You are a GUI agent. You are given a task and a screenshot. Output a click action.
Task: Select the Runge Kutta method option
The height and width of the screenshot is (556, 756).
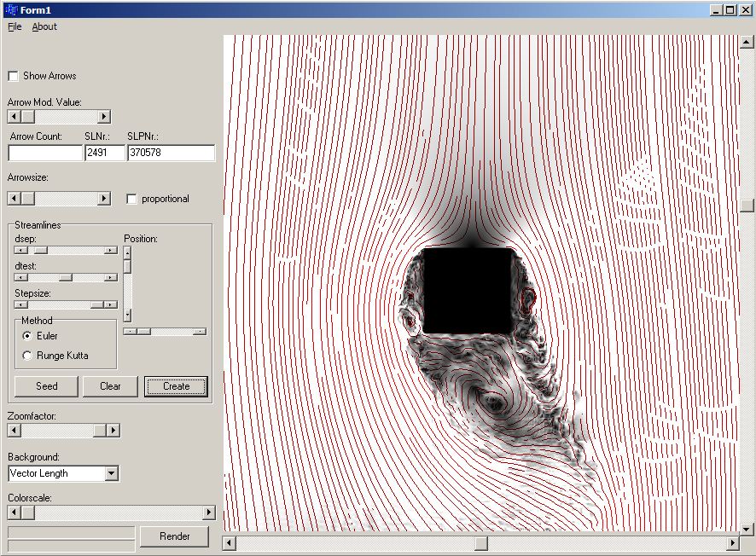point(28,356)
